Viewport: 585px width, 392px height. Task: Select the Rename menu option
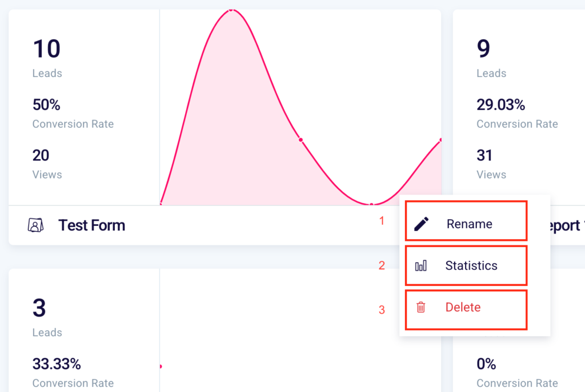tap(469, 224)
